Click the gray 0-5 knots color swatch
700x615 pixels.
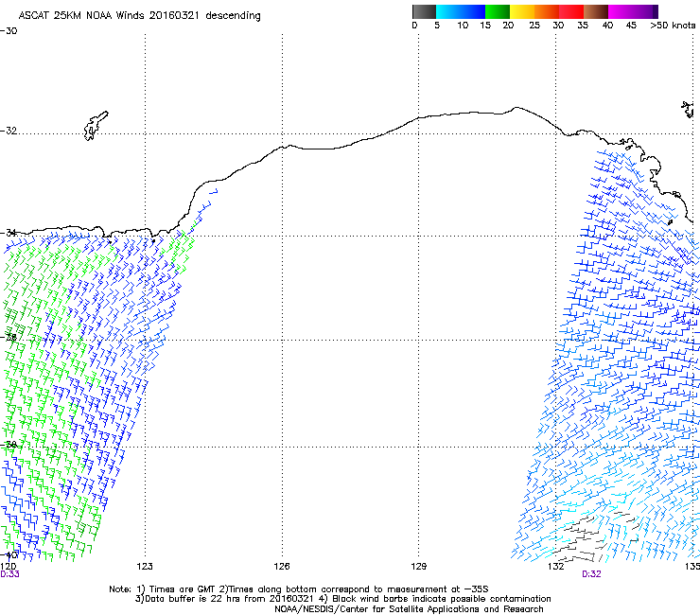click(424, 11)
